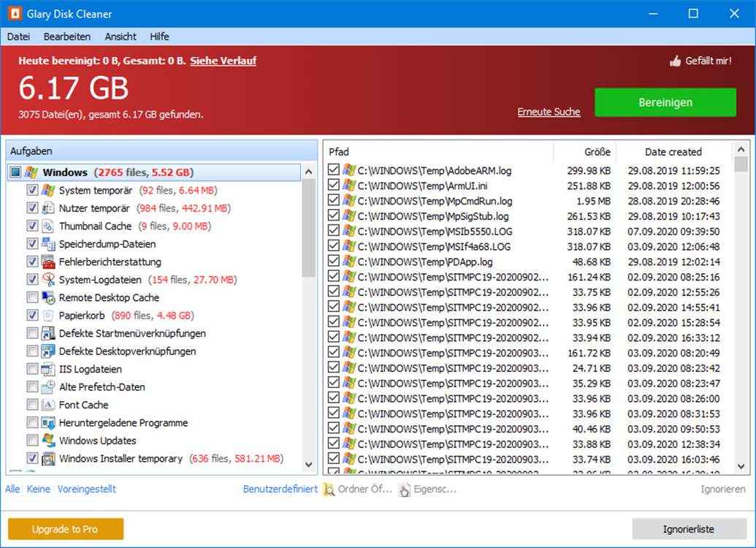The height and width of the screenshot is (548, 756).
Task: Click the System-Logdateien icon
Action: point(48,279)
